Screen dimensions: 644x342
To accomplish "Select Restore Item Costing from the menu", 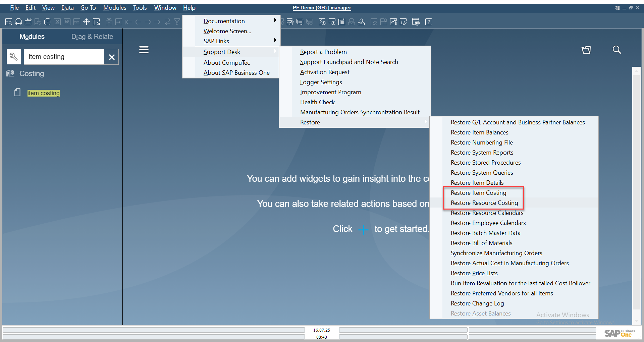I will click(479, 192).
